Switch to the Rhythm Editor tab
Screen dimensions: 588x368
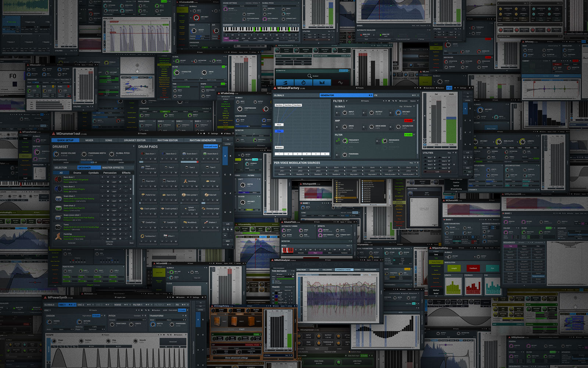tap(168, 140)
